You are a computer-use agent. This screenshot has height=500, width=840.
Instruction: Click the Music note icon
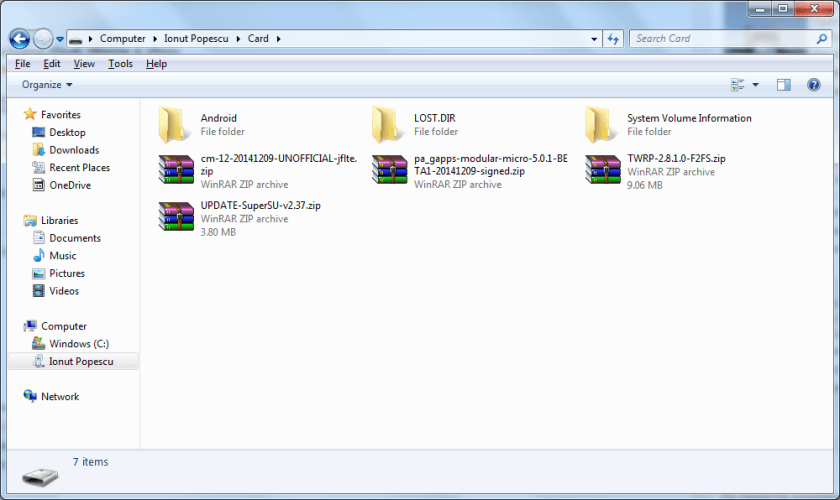click(39, 256)
